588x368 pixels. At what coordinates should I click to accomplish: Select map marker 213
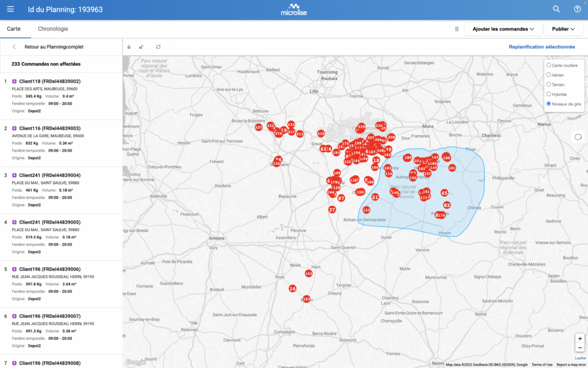pos(300,133)
